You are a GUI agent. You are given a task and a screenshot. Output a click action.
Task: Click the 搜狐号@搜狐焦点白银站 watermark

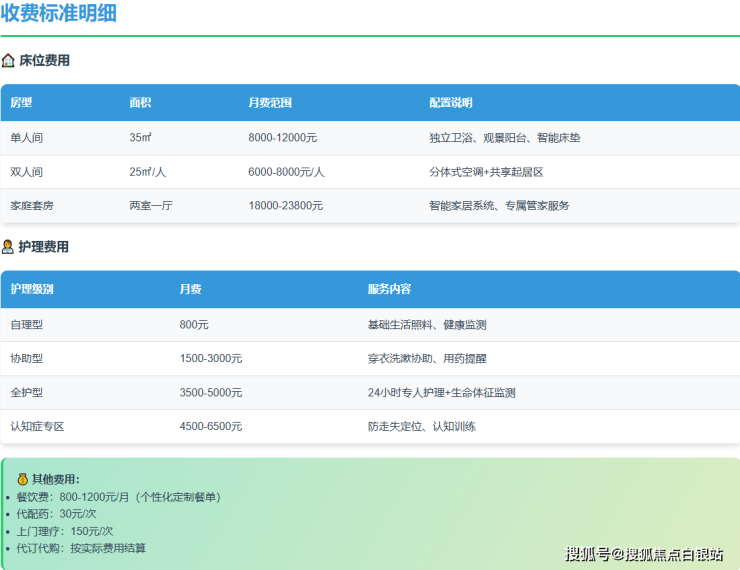click(644, 554)
